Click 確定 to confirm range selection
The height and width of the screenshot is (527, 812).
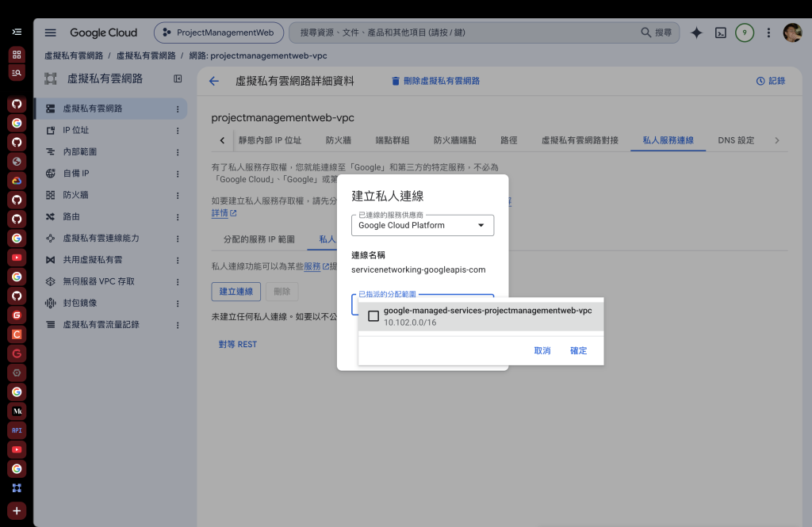(578, 350)
